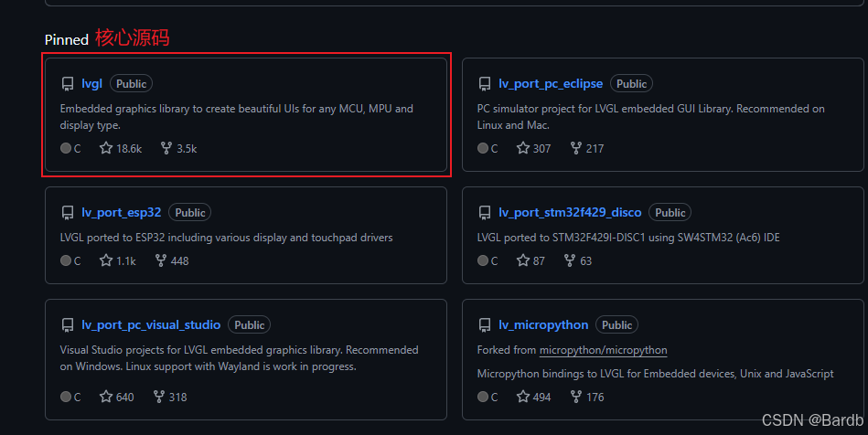View the 1.1k stars of lv_port_esp32
868x435 pixels.
coord(117,260)
